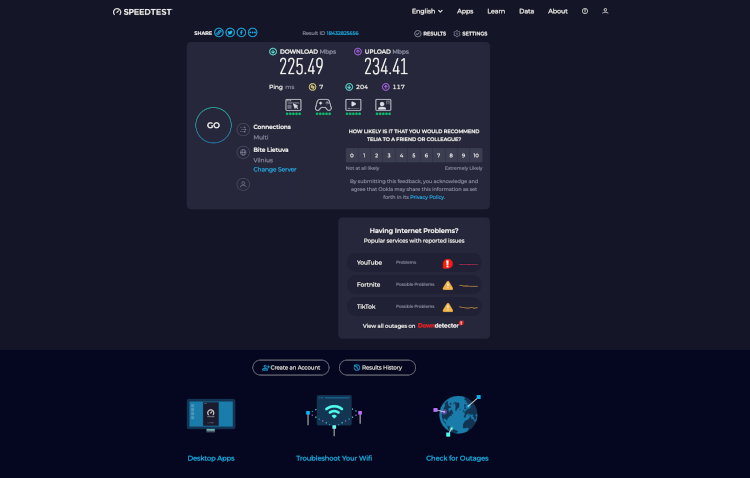Open the English language dropdown
The height and width of the screenshot is (478, 750).
(x=427, y=11)
